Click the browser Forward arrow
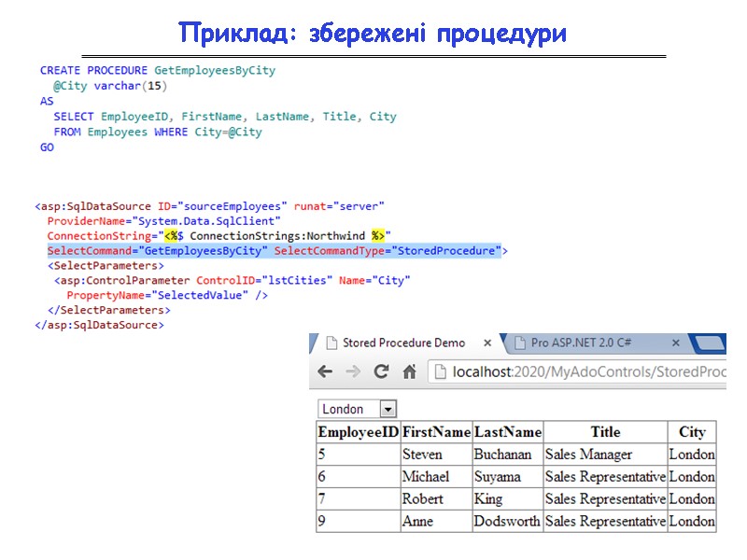The height and width of the screenshot is (560, 747). click(353, 371)
